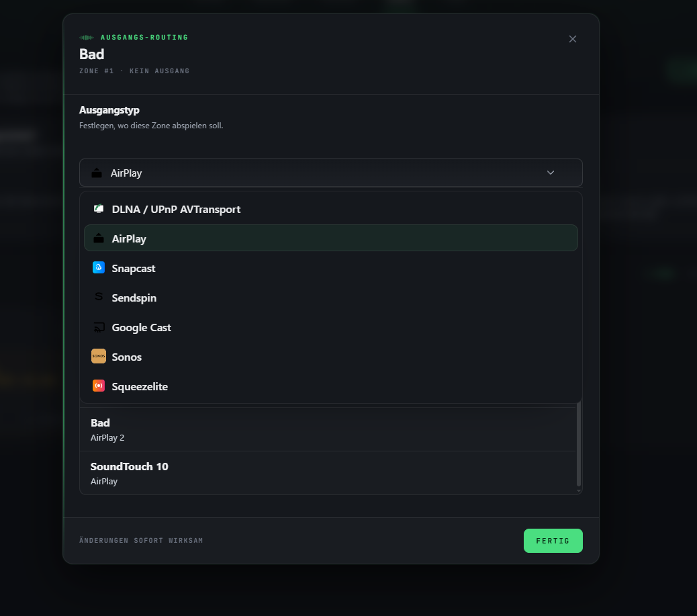Image resolution: width=697 pixels, height=616 pixels.
Task: Select Snapcast from the list
Action: pos(331,268)
